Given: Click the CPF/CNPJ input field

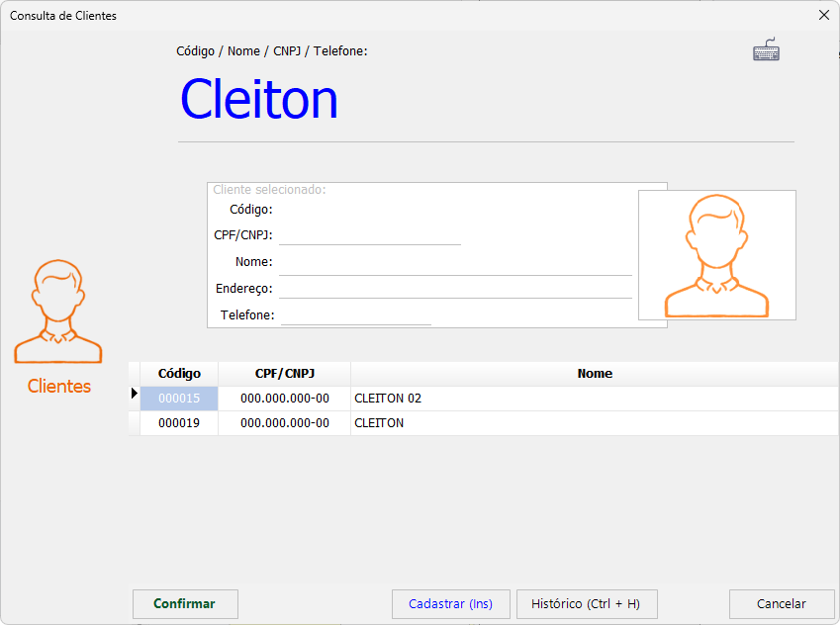Looking at the screenshot, I should [370, 235].
